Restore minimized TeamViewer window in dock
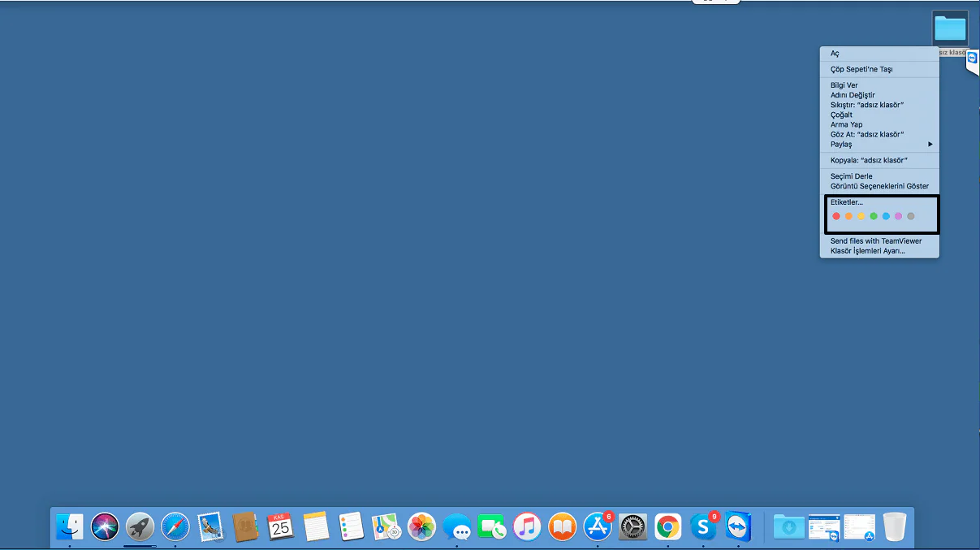This screenshot has height=550, width=980. click(824, 526)
